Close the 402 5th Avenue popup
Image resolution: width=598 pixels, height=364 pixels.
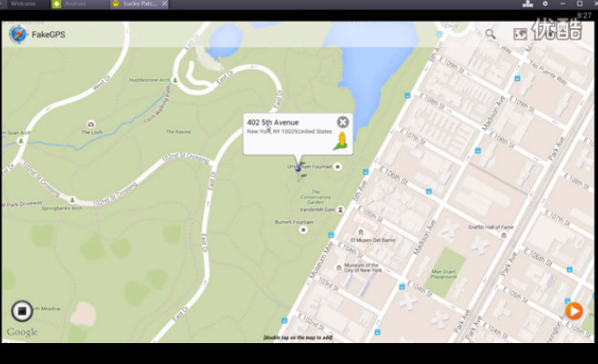[x=342, y=122]
